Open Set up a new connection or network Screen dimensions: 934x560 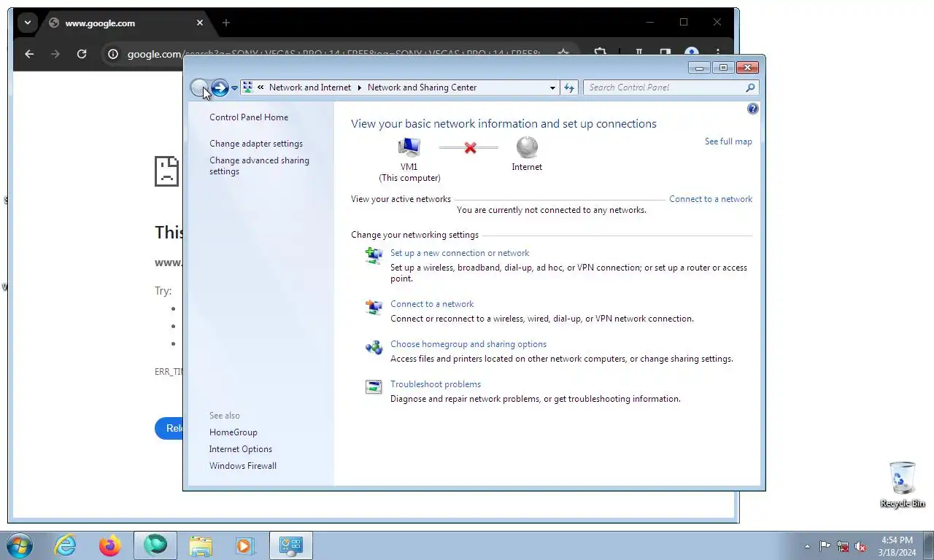[460, 253]
